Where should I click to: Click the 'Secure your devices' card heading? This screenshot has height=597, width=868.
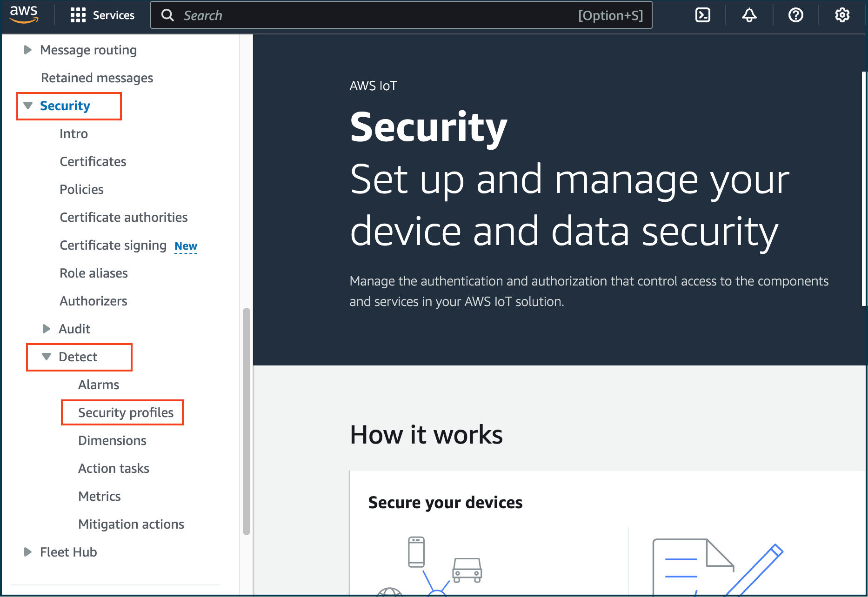[x=445, y=503]
